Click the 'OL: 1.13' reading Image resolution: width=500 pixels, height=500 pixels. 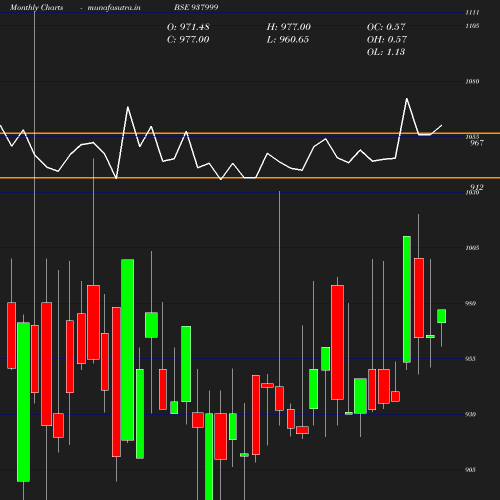coord(386,52)
